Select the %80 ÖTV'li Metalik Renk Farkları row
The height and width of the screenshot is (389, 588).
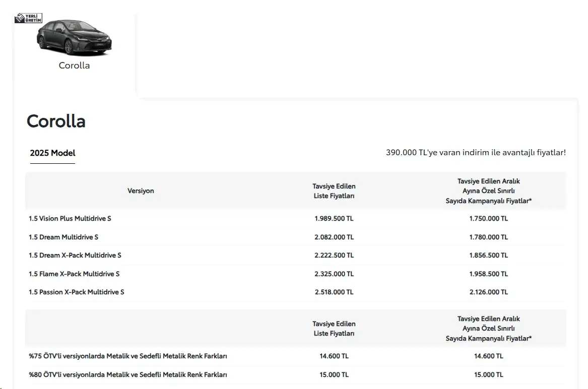point(295,374)
